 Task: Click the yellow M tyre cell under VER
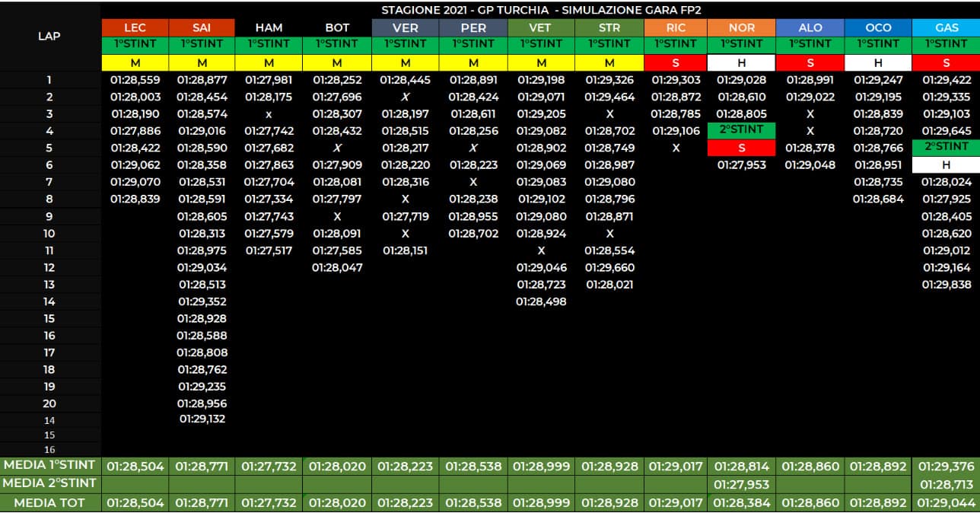click(405, 63)
